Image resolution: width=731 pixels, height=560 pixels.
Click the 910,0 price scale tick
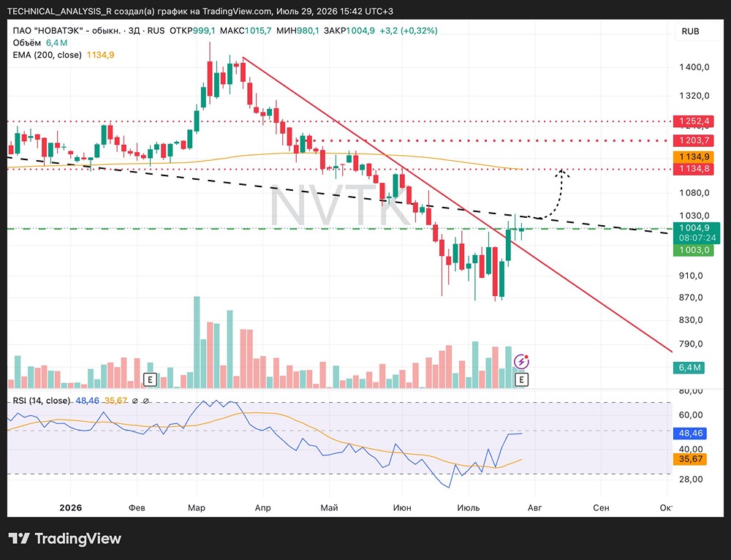click(x=691, y=276)
